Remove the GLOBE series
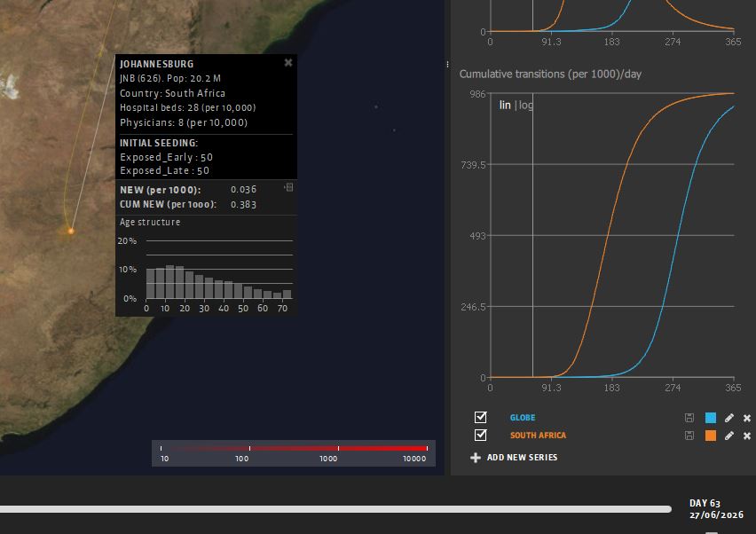 pos(747,419)
